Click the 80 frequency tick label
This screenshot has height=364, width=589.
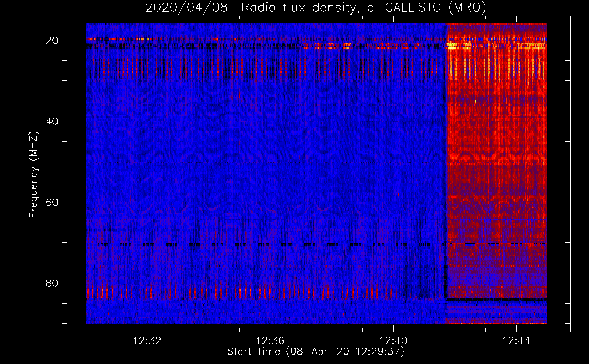click(x=52, y=283)
